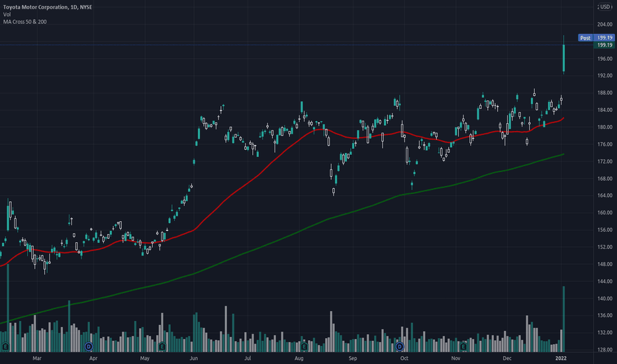
Task: Open the USD currency selector on price axis
Action: [x=605, y=7]
